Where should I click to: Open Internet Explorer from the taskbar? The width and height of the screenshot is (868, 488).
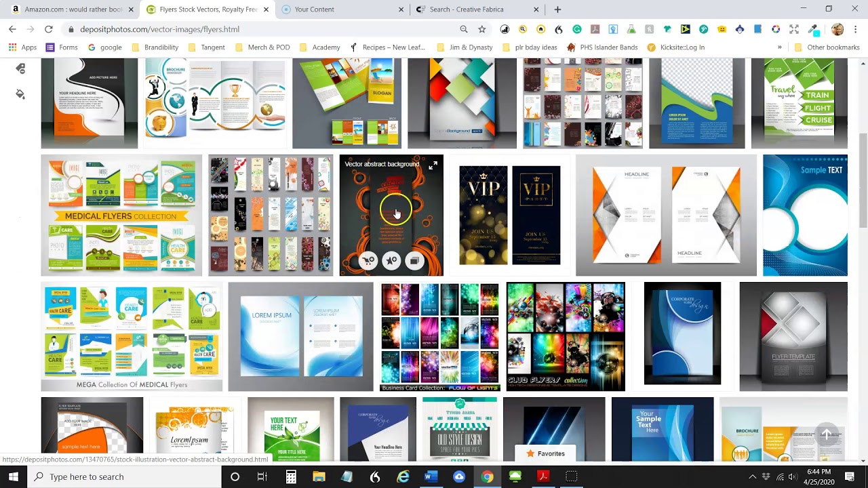(403, 476)
